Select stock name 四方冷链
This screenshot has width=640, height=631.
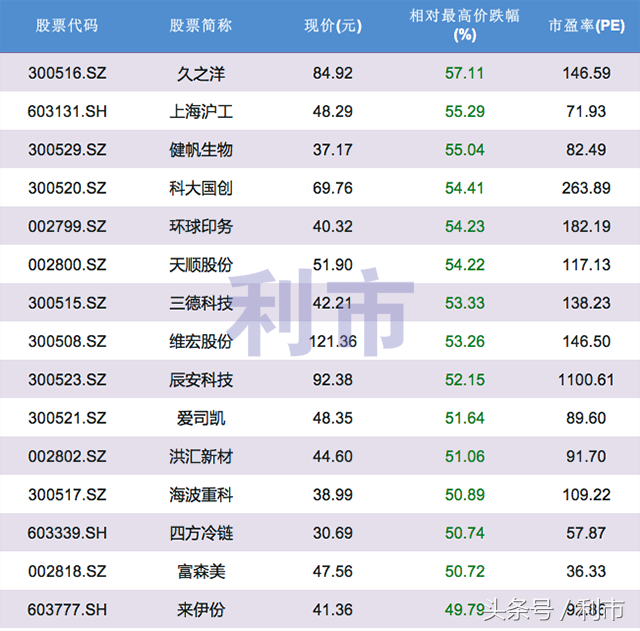201,534
